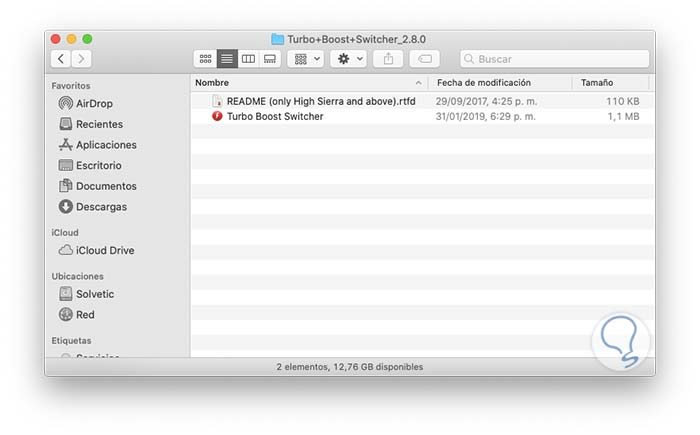Click the Aplicaciones A-shaped icon
Screen dimensions: 700x435
[x=66, y=145]
